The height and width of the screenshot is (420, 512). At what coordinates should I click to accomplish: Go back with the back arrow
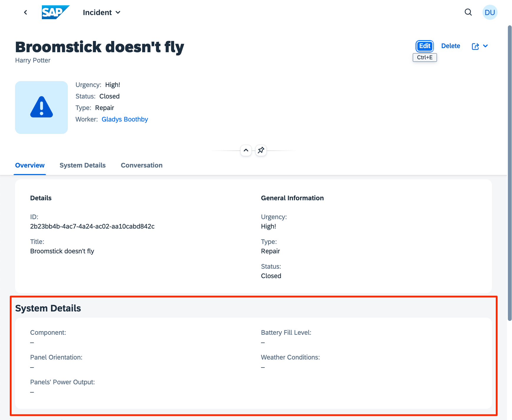(26, 12)
